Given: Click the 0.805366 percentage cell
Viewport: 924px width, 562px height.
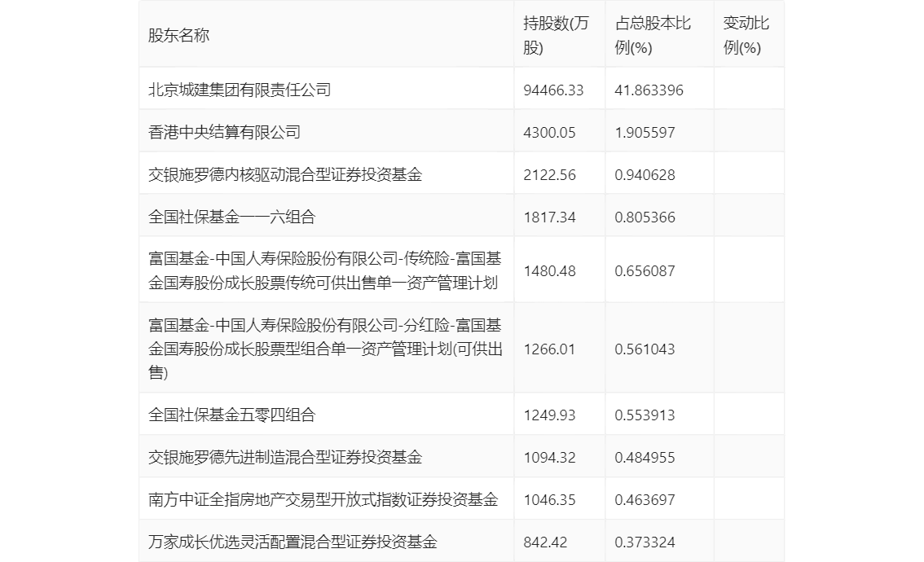Looking at the screenshot, I should (x=645, y=217).
